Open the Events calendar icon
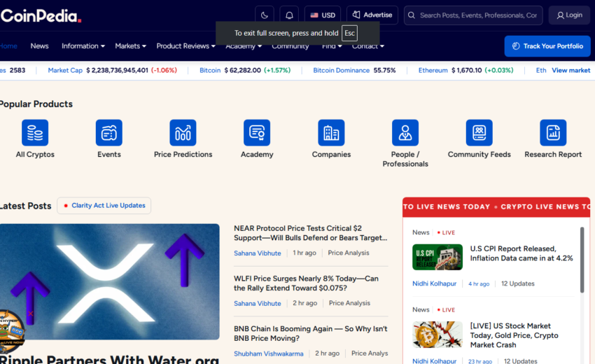 tap(109, 132)
